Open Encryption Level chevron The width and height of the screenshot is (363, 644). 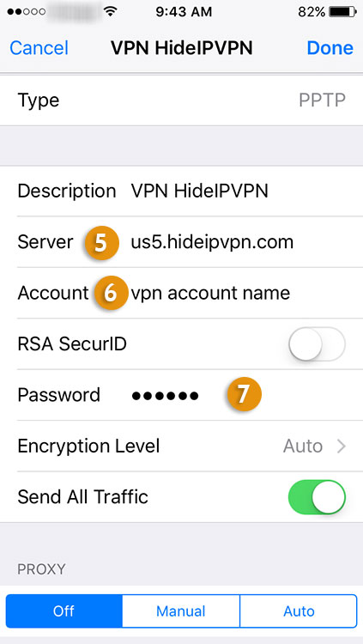(342, 446)
